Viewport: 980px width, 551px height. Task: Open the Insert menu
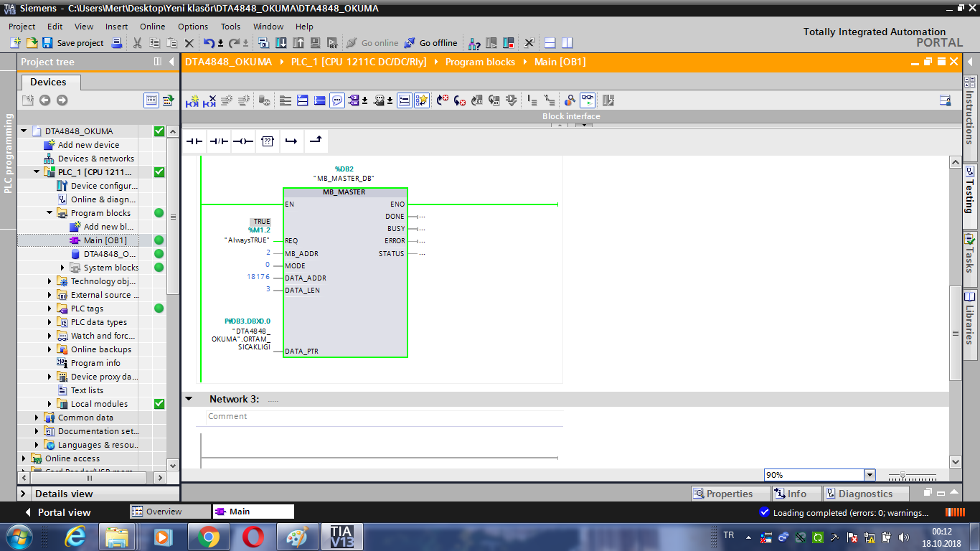(x=117, y=27)
